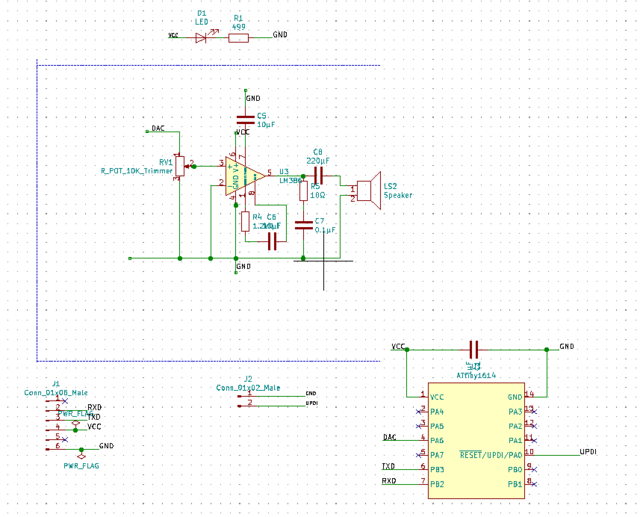Image resolution: width=640 pixels, height=517 pixels.
Task: Click the GND label right of the ATtiny decoupling capacitor
Action: [567, 346]
